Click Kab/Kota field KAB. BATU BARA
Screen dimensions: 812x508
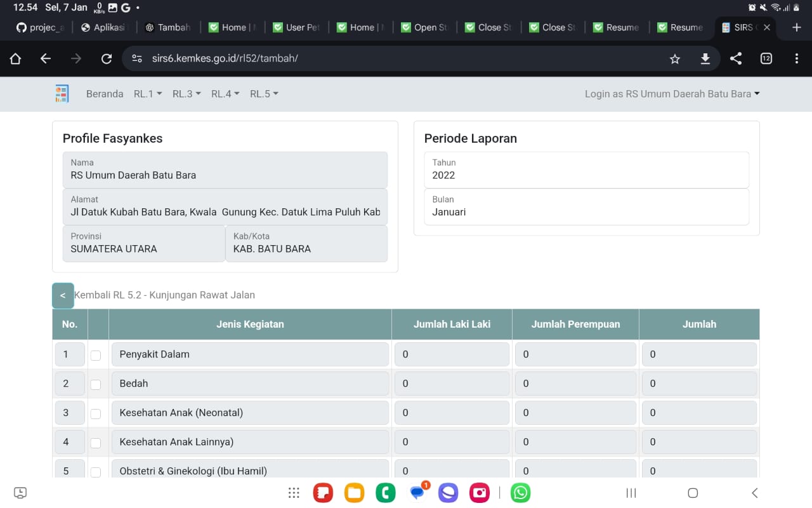pyautogui.click(x=306, y=243)
